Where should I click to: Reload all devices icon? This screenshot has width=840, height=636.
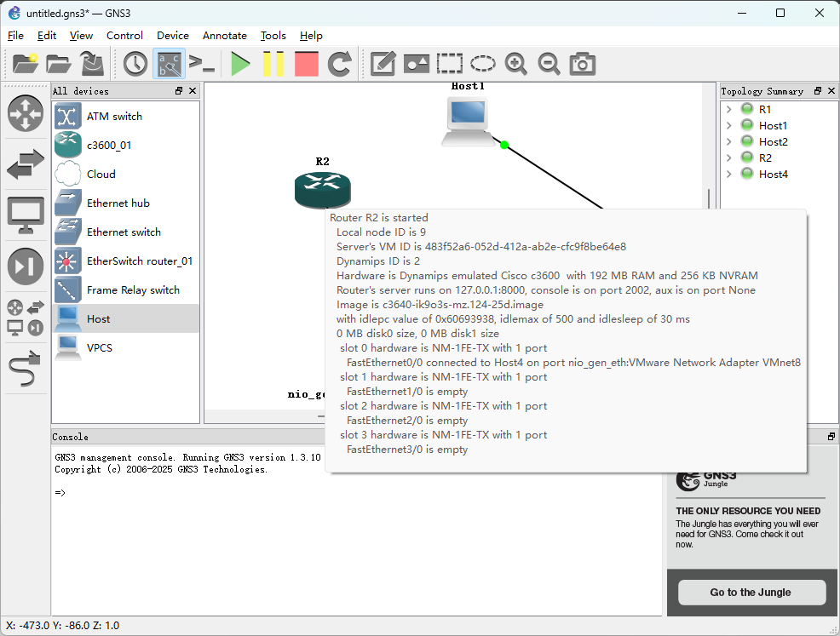click(340, 64)
